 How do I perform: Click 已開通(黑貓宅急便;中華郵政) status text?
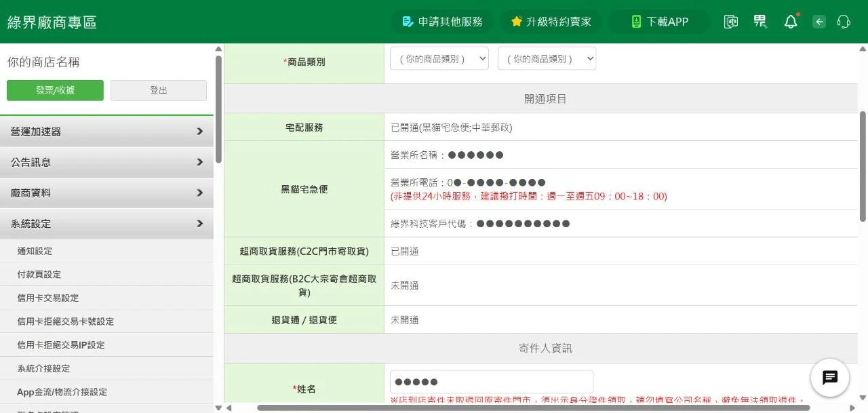(452, 127)
